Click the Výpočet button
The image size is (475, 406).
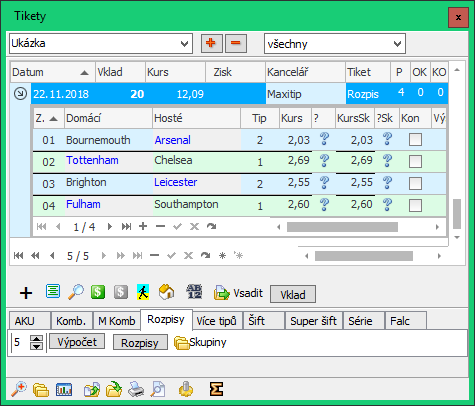(77, 342)
